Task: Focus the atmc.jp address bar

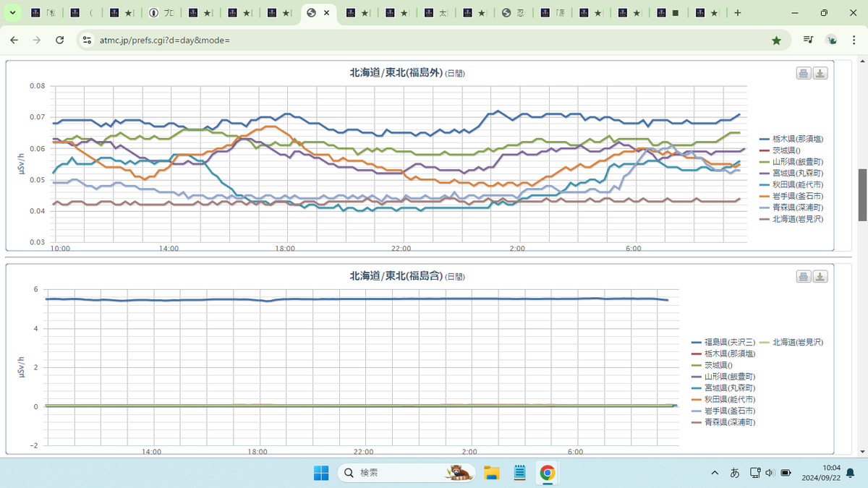Action: (x=427, y=40)
